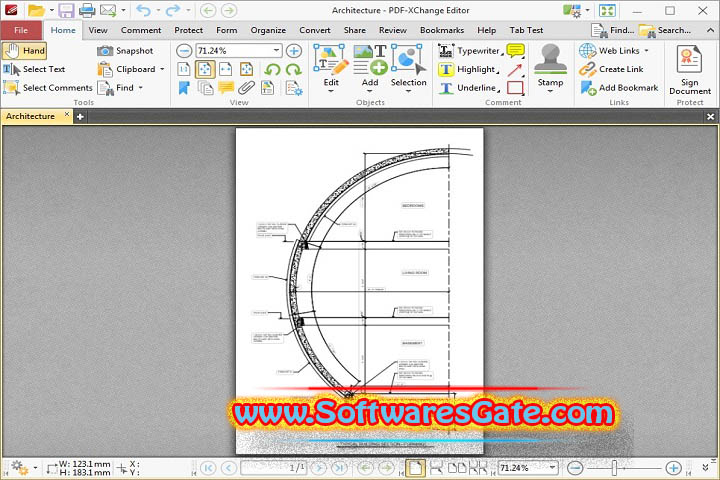Image resolution: width=720 pixels, height=480 pixels.
Task: Switch to the Convert ribbon tab
Action: point(315,30)
